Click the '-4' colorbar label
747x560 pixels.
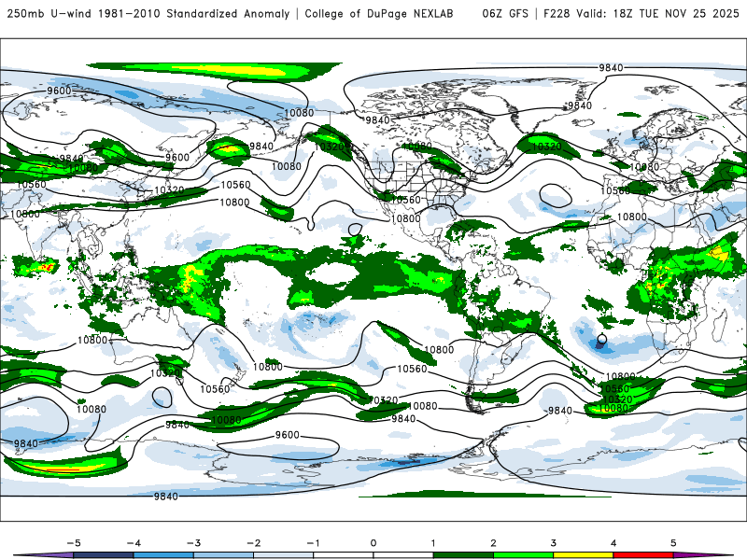click(x=134, y=543)
